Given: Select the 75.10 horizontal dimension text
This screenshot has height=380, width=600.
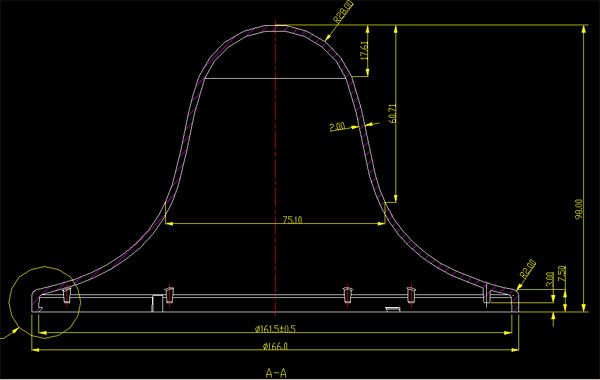Looking at the screenshot, I should pyautogui.click(x=292, y=220).
